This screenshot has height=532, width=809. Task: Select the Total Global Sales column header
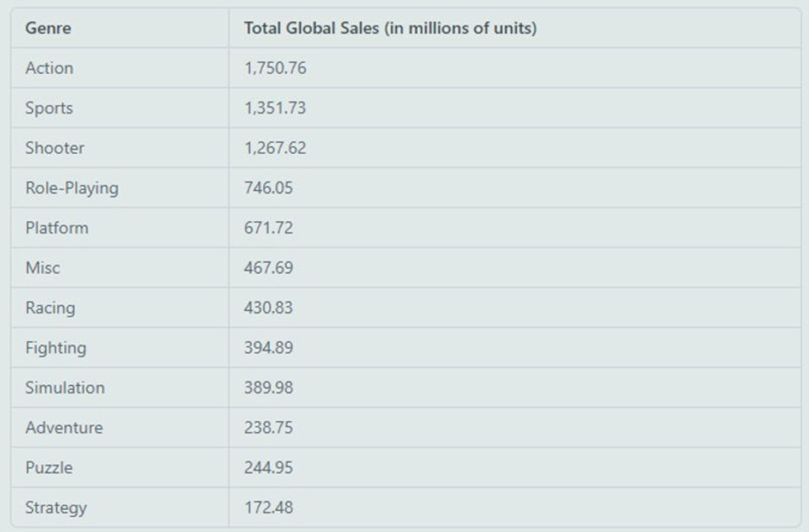tap(389, 28)
